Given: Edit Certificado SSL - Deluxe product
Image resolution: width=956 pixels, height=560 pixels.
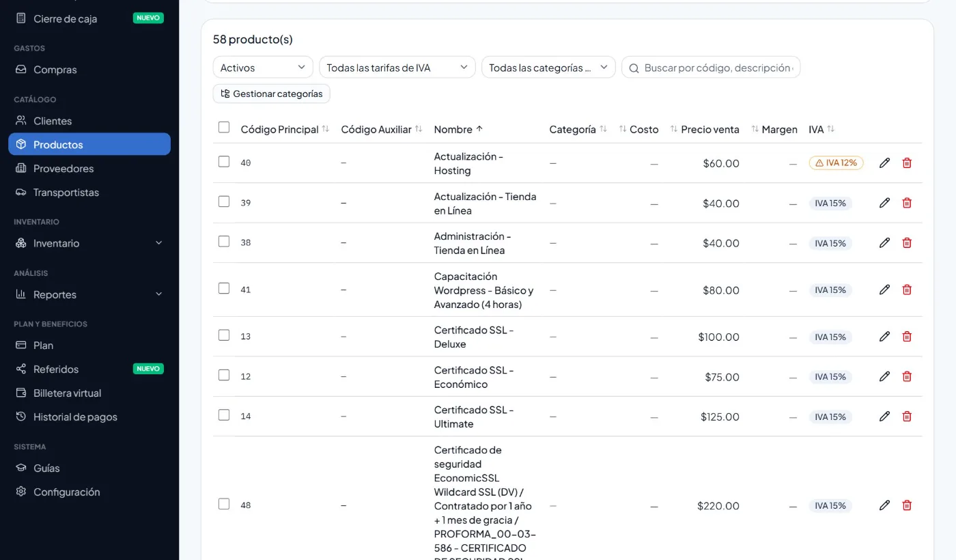Looking at the screenshot, I should tap(884, 336).
